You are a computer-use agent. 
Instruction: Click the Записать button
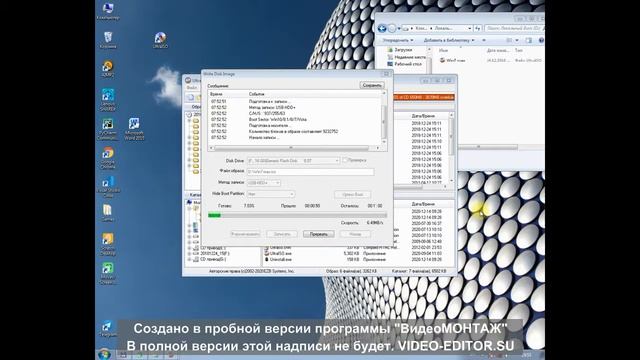click(x=282, y=234)
